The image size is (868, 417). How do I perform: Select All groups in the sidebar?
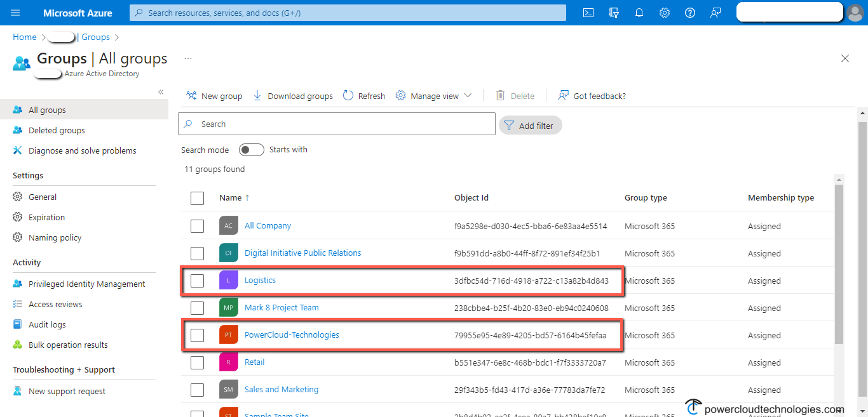pos(84,110)
